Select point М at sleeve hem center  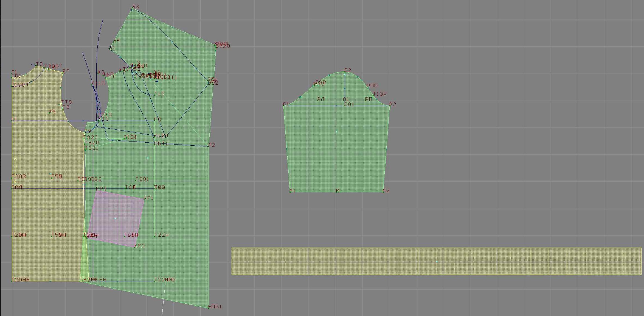337,192
